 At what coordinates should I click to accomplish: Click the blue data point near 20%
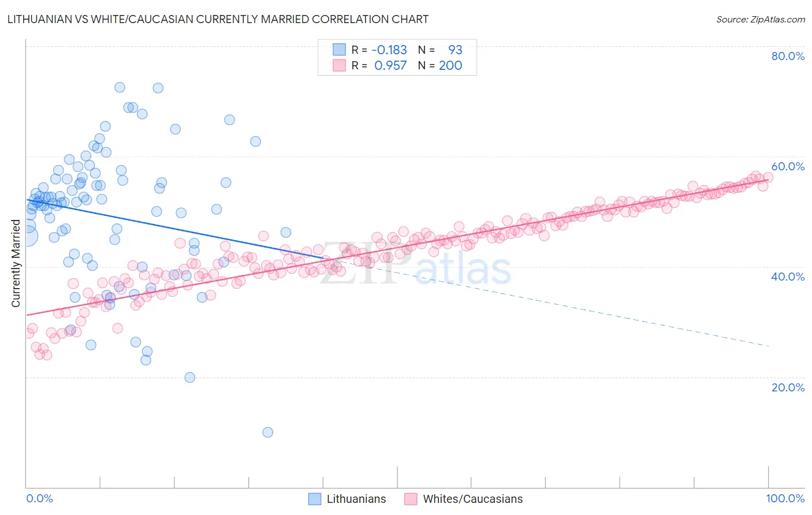pyautogui.click(x=189, y=377)
